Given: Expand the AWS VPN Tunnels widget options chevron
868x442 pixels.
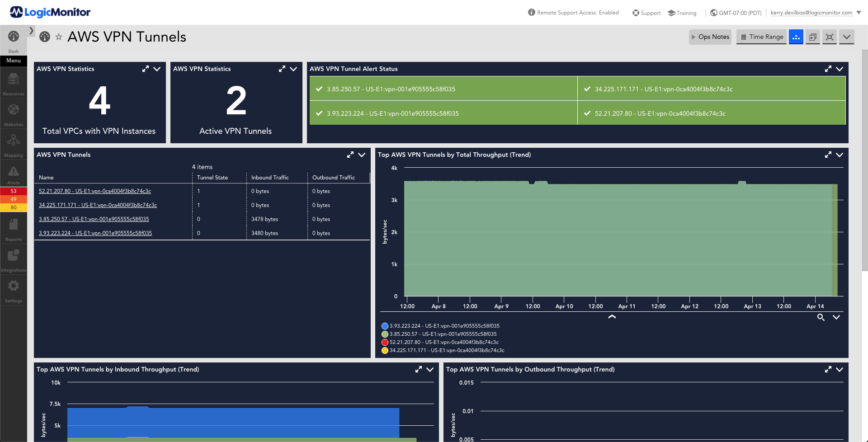Looking at the screenshot, I should point(361,155).
